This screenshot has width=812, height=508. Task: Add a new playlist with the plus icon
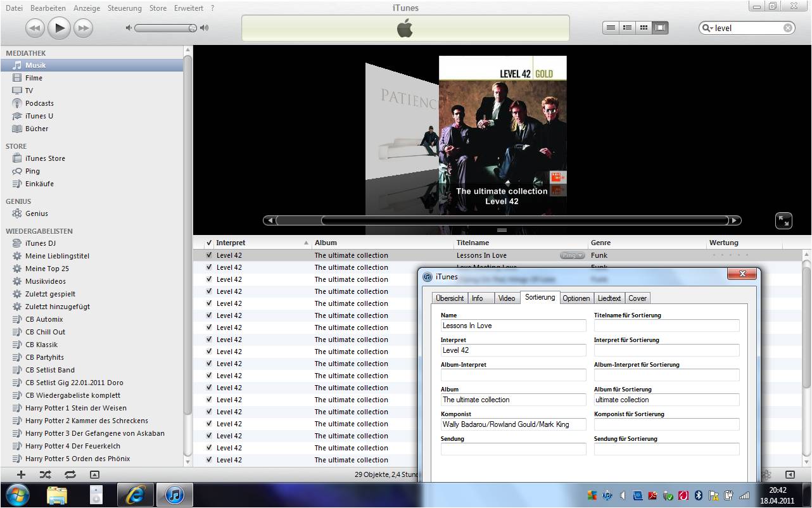pyautogui.click(x=21, y=474)
